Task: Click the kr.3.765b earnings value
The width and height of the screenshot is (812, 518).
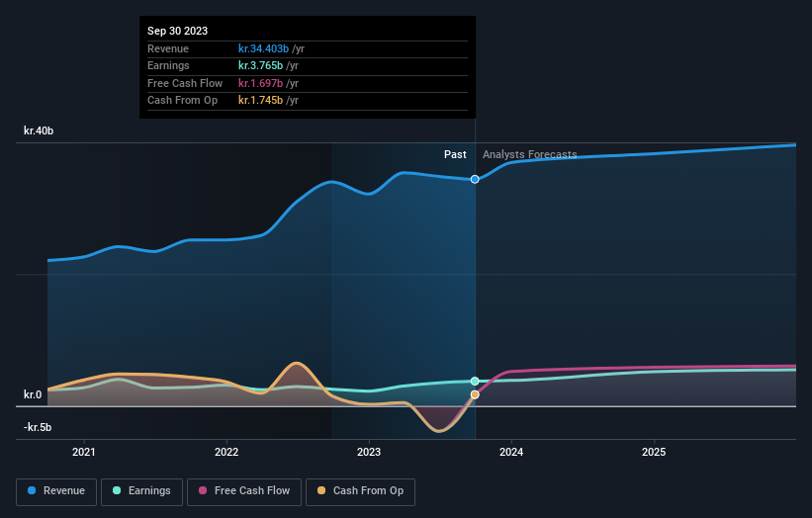Action: point(260,65)
